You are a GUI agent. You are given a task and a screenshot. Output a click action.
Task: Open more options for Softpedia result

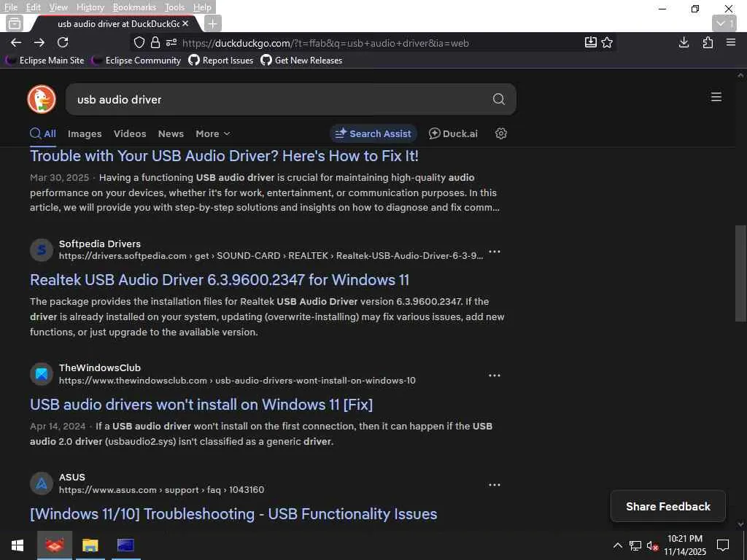(495, 252)
